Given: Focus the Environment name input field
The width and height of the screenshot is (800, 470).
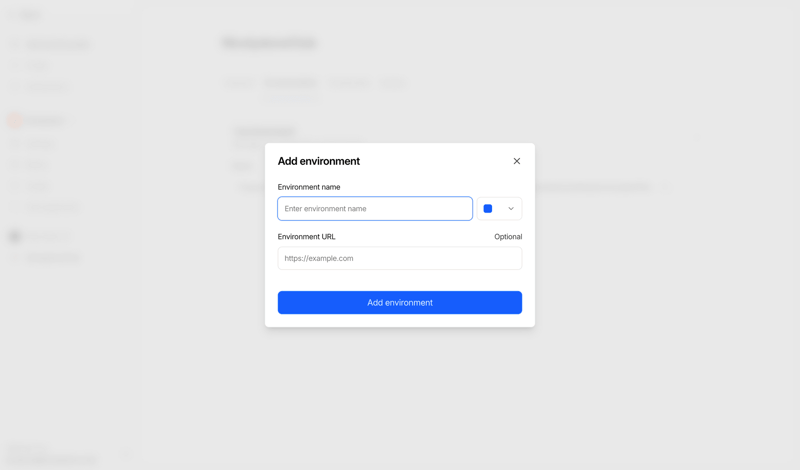Looking at the screenshot, I should 375,209.
